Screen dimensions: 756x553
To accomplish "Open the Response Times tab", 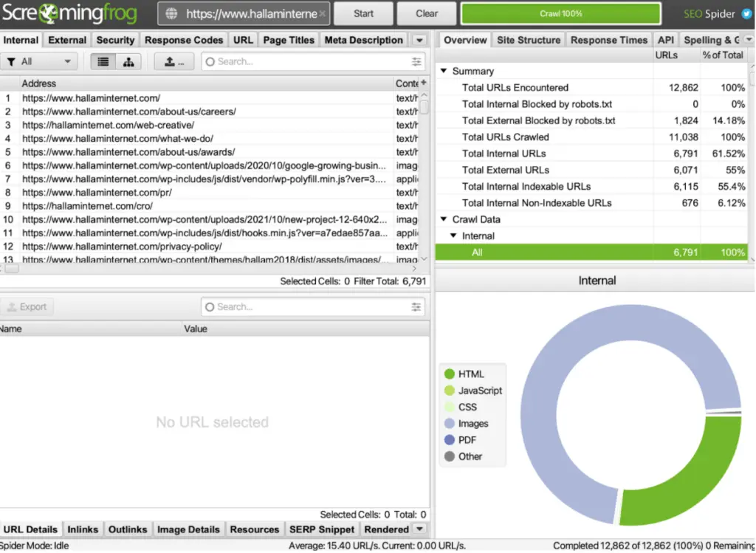I will coord(609,40).
